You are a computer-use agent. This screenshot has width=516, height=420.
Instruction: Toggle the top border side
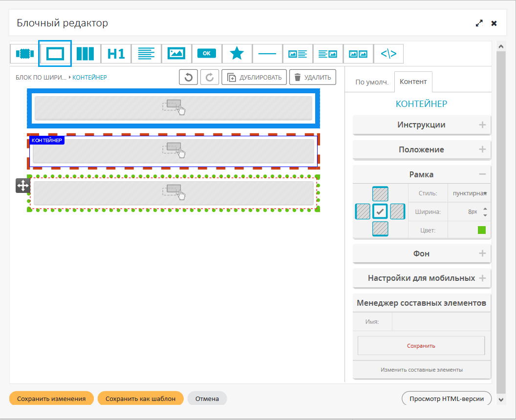pyautogui.click(x=380, y=194)
